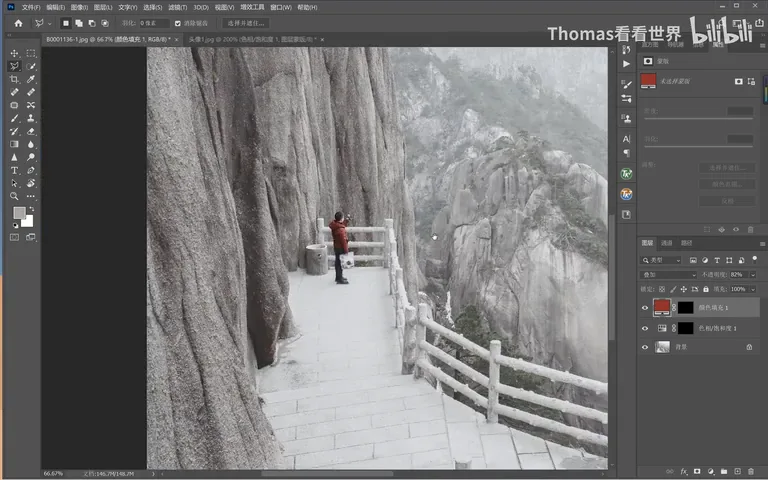The height and width of the screenshot is (480, 768).
Task: Click the foreground color swatch
Action: point(19,213)
